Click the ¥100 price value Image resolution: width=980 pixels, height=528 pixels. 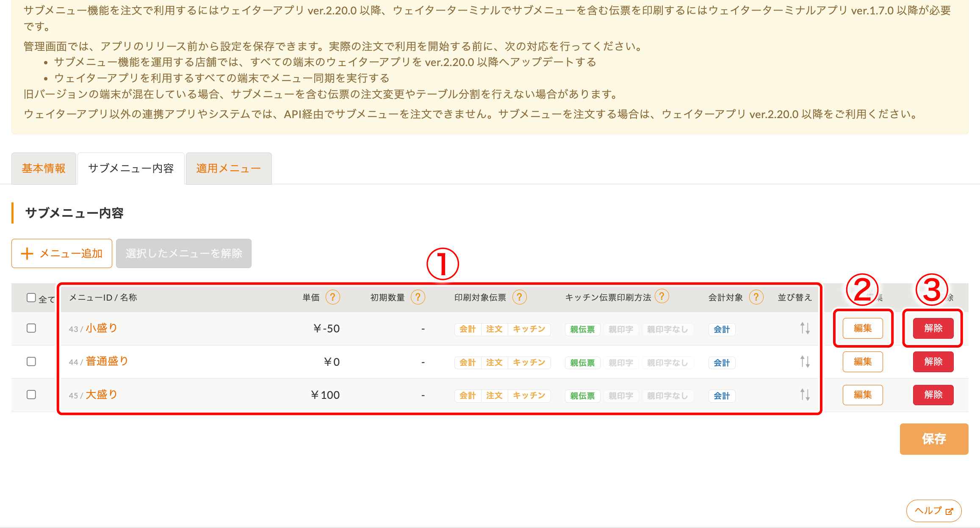325,395
